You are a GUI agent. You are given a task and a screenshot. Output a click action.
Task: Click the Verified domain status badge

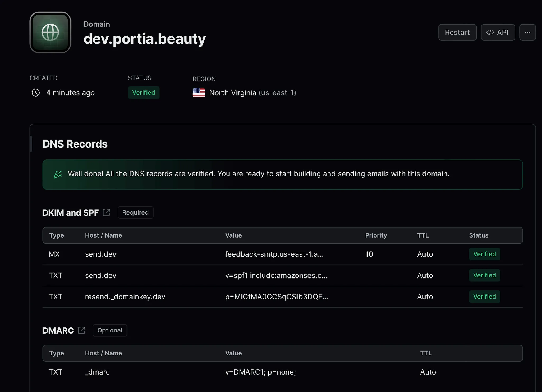coord(144,93)
